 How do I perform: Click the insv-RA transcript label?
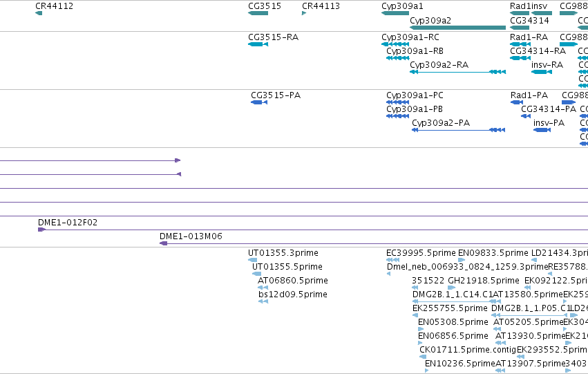click(547, 65)
